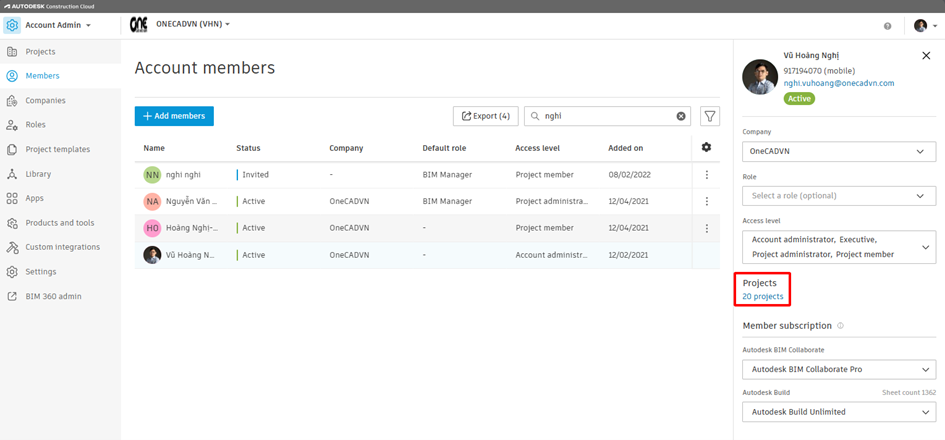This screenshot has height=440, width=945.
Task: Click the Projects building icon in sidebar
Action: point(11,52)
